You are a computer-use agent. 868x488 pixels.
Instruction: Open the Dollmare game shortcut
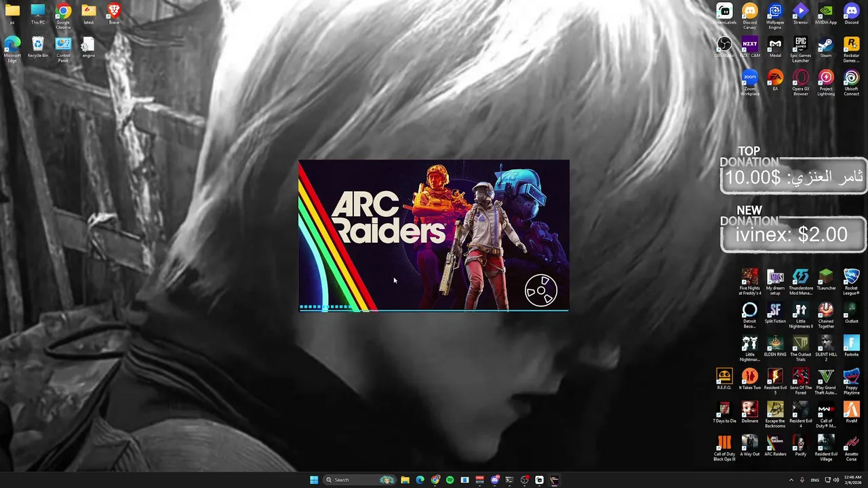click(x=749, y=412)
